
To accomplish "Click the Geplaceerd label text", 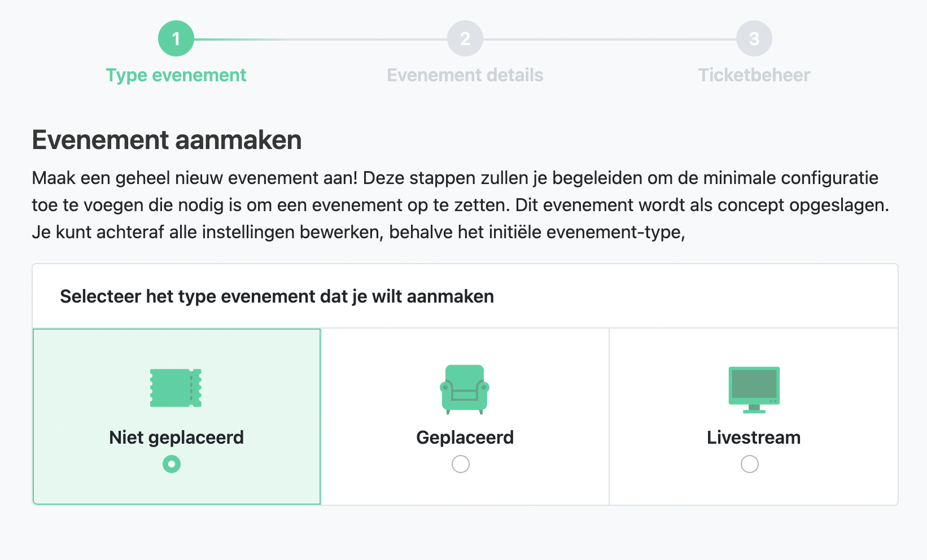I will pyautogui.click(x=465, y=438).
